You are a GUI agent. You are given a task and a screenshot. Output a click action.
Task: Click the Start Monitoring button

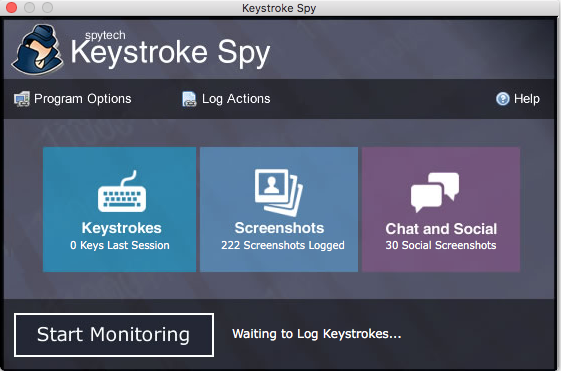click(114, 335)
